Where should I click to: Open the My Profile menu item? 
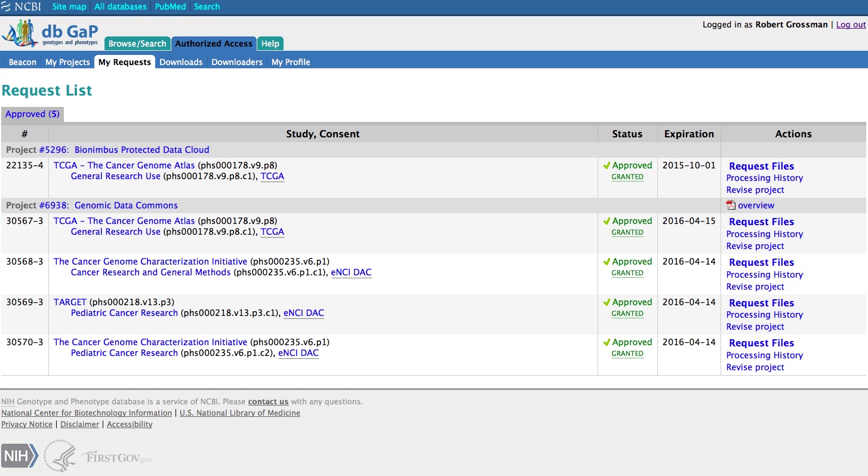click(291, 62)
